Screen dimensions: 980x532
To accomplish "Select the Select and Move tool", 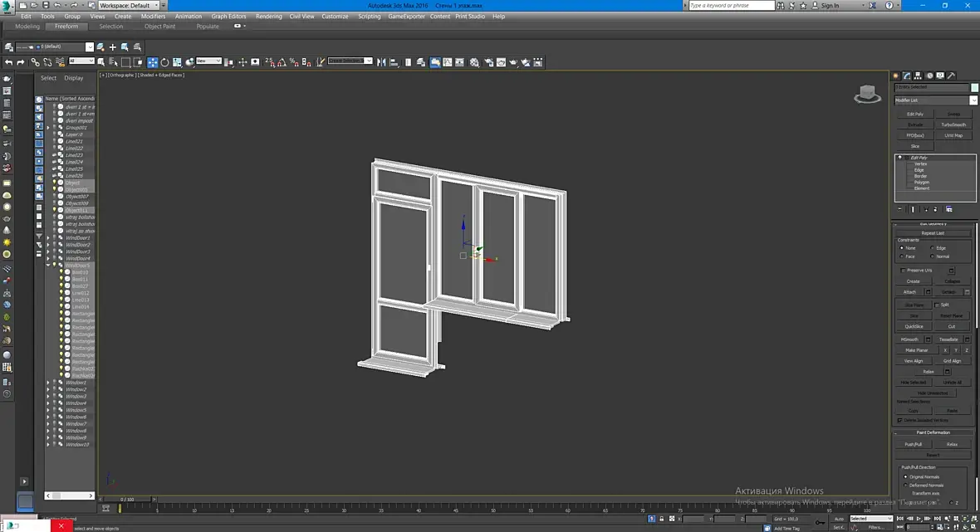I will pos(153,62).
